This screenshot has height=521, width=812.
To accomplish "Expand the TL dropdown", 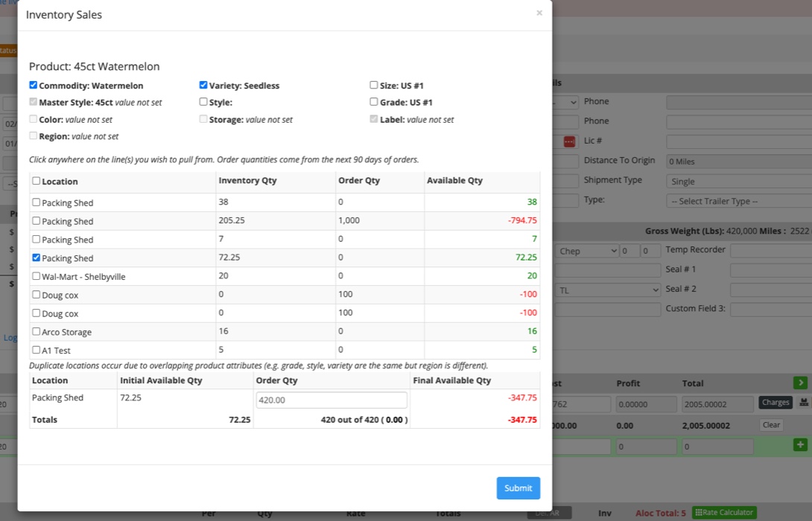I will pos(608,290).
